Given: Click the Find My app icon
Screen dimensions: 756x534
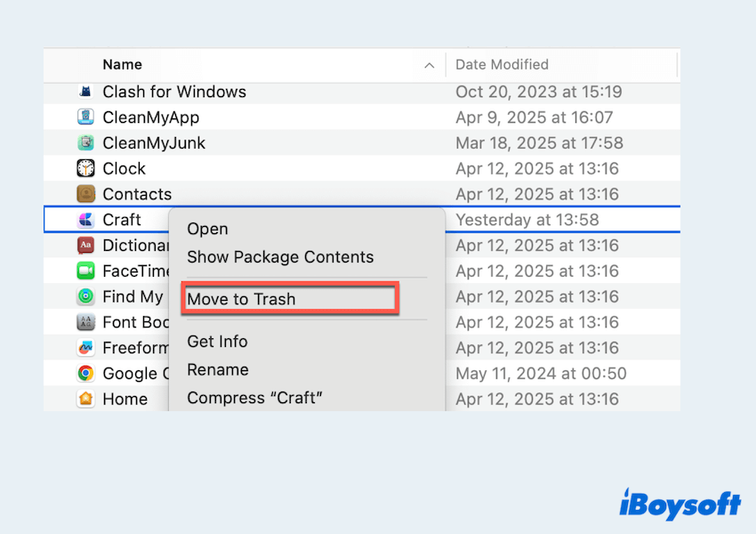Looking at the screenshot, I should [x=85, y=296].
